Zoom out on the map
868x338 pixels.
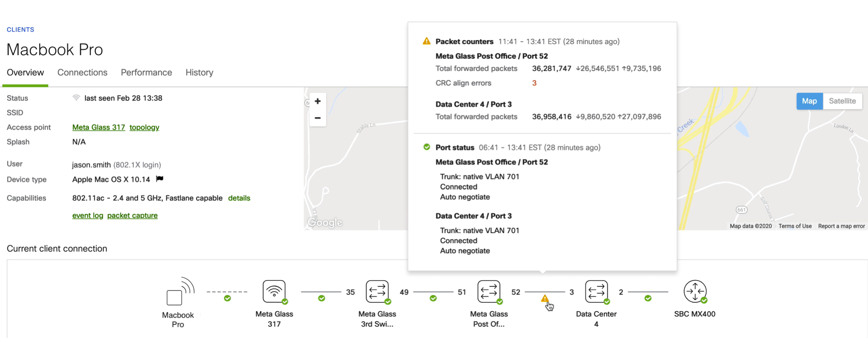coord(318,118)
